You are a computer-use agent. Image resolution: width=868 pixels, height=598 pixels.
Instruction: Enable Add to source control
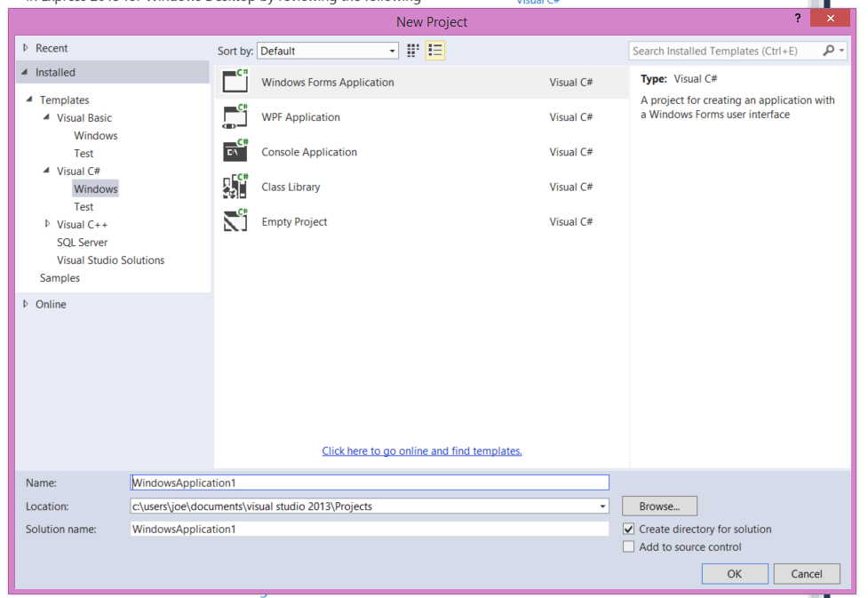pyautogui.click(x=629, y=547)
